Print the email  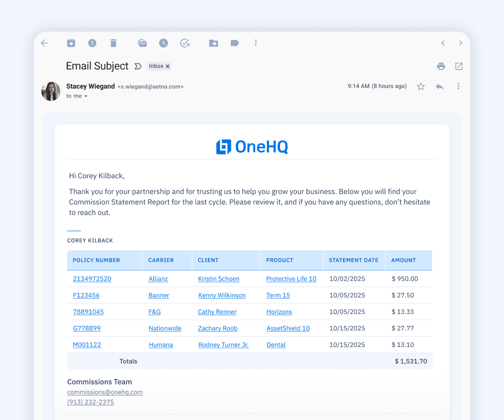tap(441, 66)
